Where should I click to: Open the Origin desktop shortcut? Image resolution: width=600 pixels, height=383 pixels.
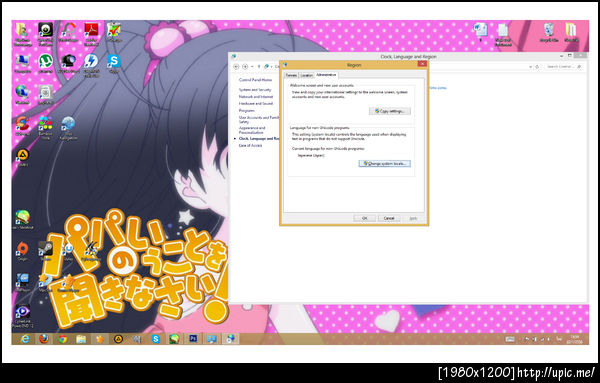(x=23, y=251)
